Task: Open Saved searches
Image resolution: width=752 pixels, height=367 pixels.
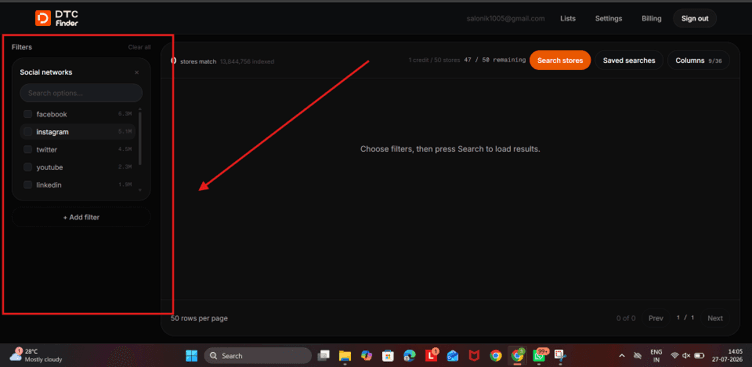Action: point(629,60)
